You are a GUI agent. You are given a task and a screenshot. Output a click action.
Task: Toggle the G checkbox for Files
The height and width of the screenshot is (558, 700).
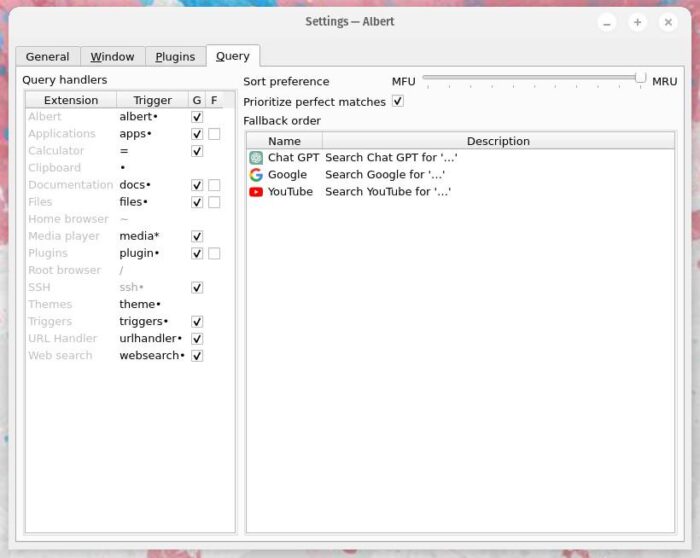(x=197, y=202)
